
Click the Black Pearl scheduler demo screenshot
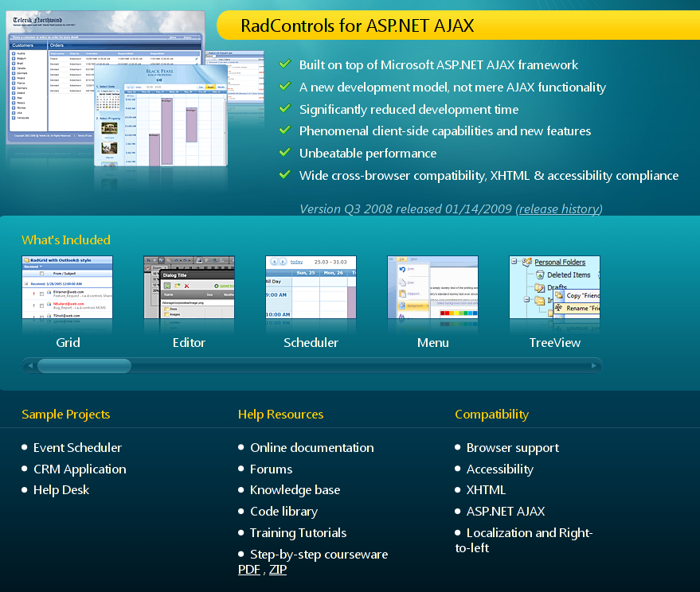(161, 115)
